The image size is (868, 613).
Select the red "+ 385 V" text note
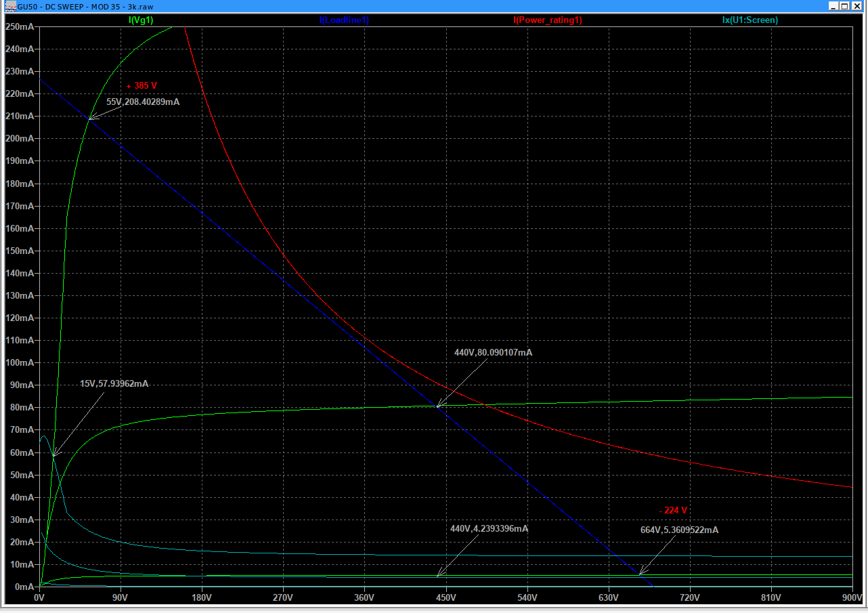(x=142, y=86)
